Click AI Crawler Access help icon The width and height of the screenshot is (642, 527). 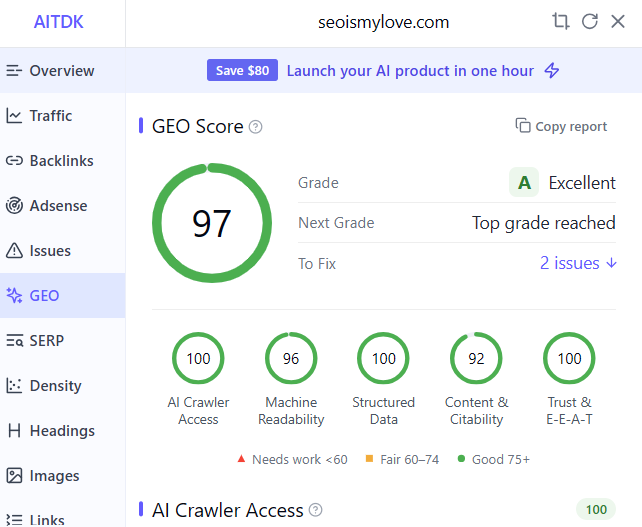pyautogui.click(x=315, y=510)
